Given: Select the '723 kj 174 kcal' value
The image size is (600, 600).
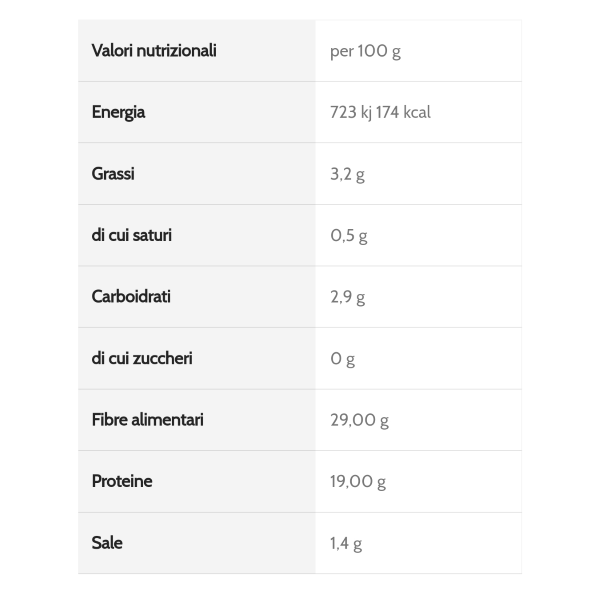Looking at the screenshot, I should pos(380,112).
